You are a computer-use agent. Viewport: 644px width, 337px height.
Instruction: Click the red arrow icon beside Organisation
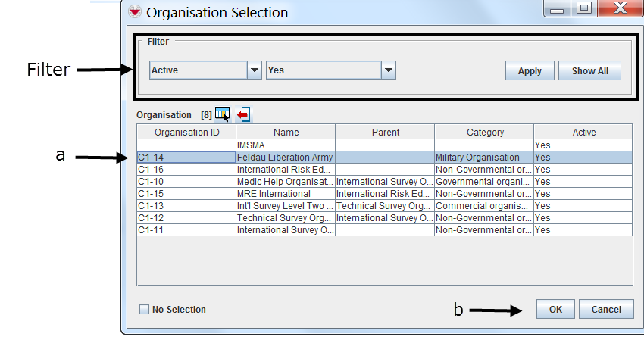[x=243, y=114]
